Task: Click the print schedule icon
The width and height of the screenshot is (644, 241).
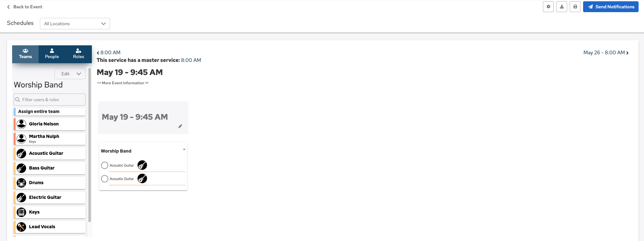Action: pos(575,7)
